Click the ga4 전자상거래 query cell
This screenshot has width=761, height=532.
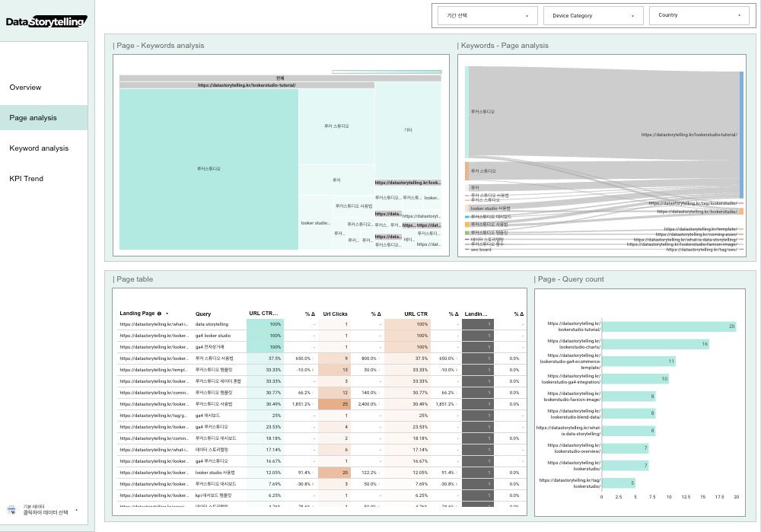pos(210,347)
